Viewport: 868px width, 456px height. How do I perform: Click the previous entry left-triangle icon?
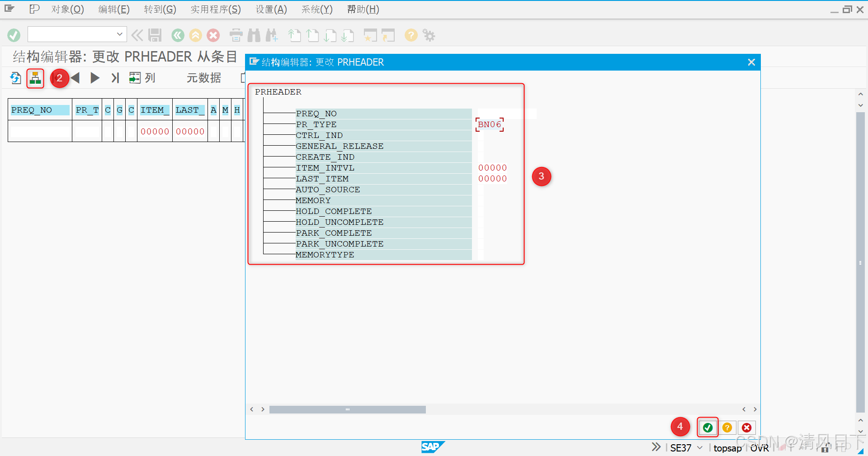point(75,78)
